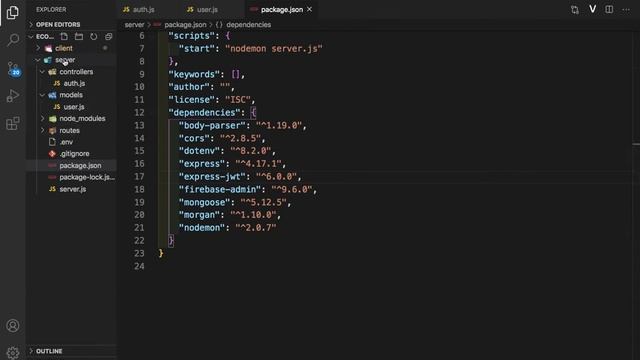Click the "ISC" license value
This screenshot has height=360, width=640.
click(238, 100)
